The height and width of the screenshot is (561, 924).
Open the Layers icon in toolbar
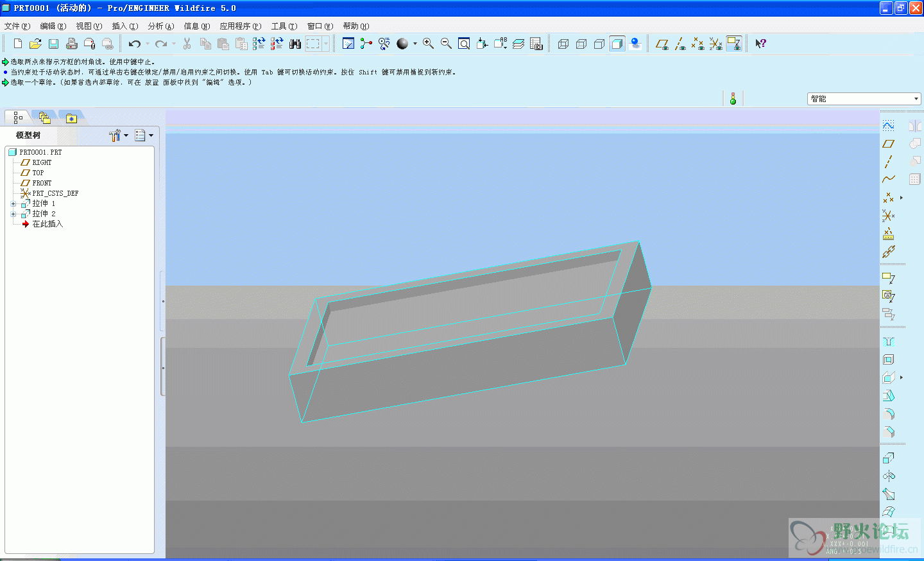pyautogui.click(x=518, y=44)
